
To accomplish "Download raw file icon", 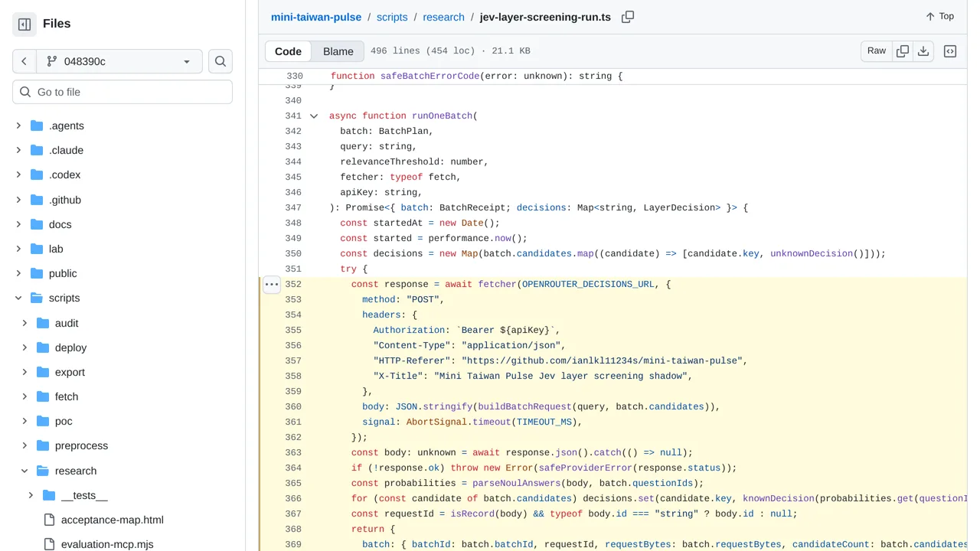I will [x=923, y=51].
